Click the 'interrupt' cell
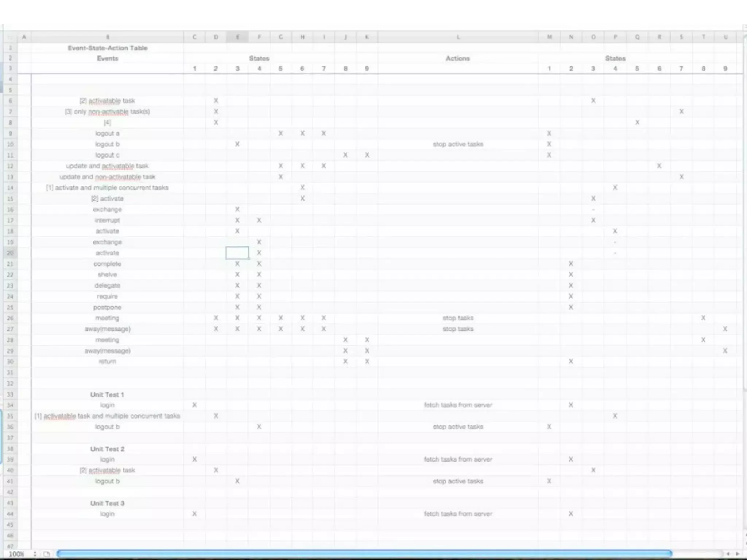This screenshot has height=560, width=747. 107,221
